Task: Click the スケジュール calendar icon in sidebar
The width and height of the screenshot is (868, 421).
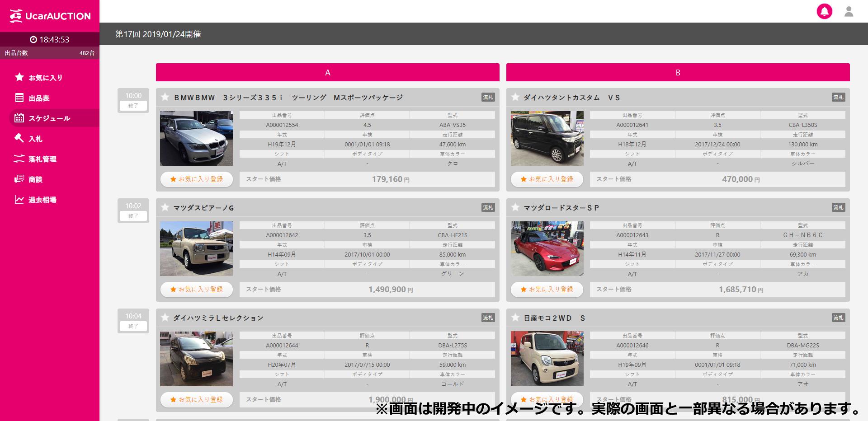Action: 19,118
